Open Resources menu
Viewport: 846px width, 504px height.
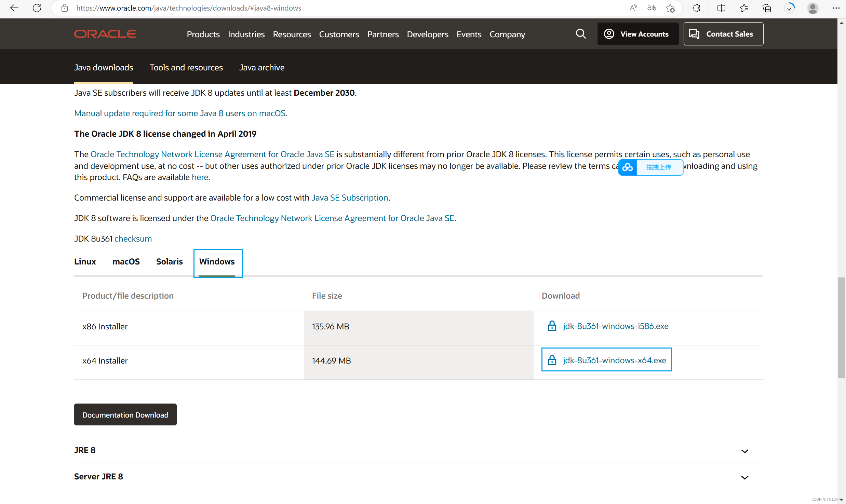292,34
